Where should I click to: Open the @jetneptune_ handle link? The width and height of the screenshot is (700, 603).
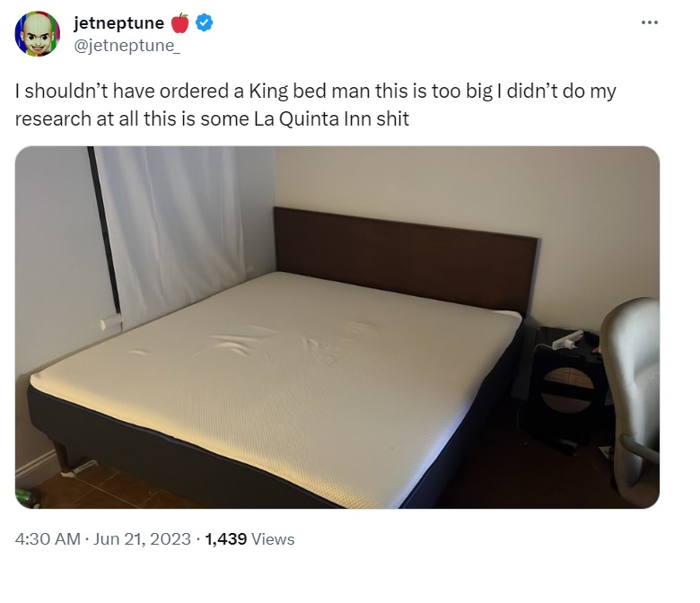click(127, 45)
